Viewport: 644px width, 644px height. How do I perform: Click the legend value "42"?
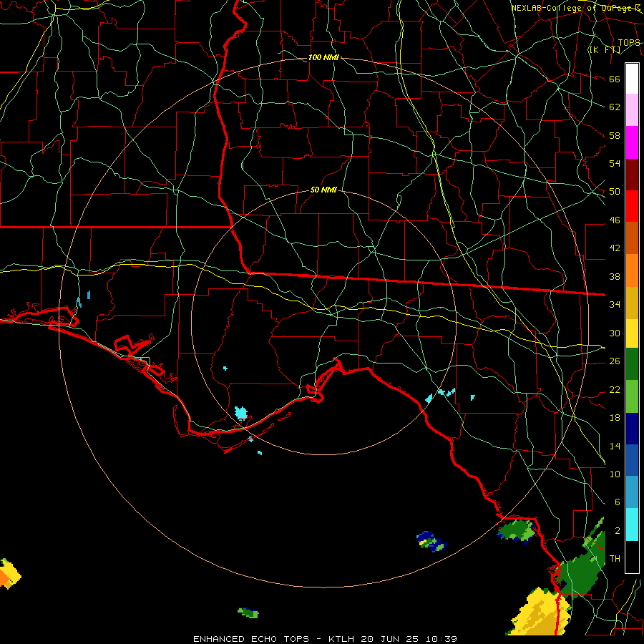coord(615,248)
